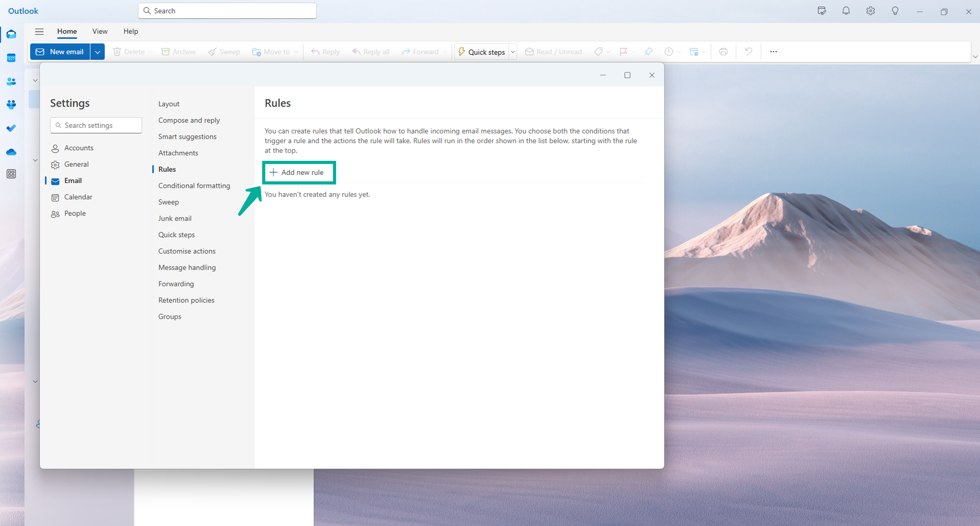The height and width of the screenshot is (526, 980).
Task: Expand the Move to dropdown
Action: (x=296, y=51)
